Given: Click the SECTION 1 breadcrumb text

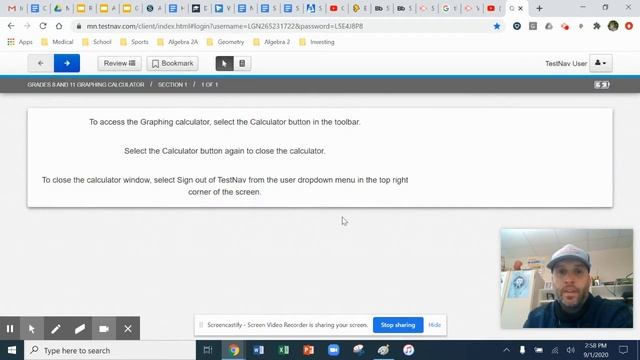Looking at the screenshot, I should point(173,84).
